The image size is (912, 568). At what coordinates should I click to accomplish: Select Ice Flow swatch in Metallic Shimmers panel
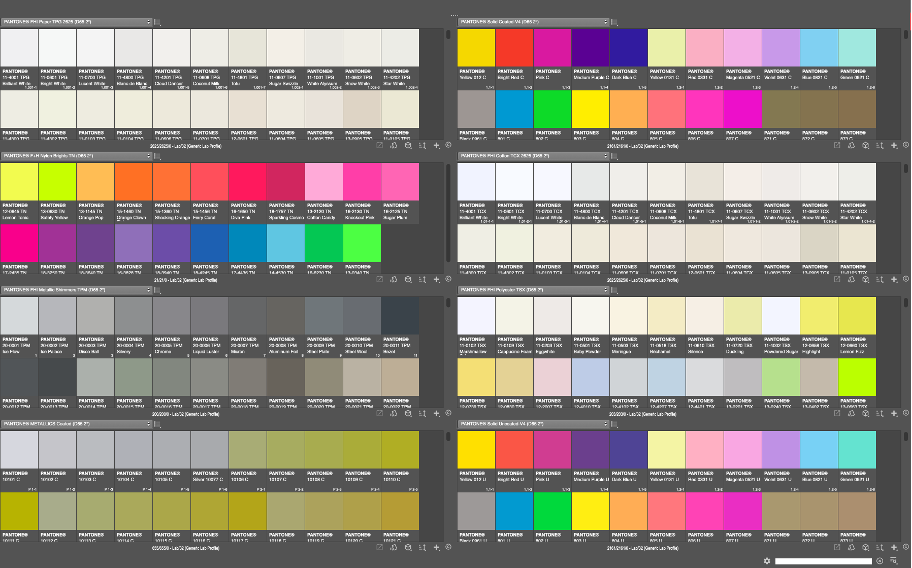click(19, 316)
